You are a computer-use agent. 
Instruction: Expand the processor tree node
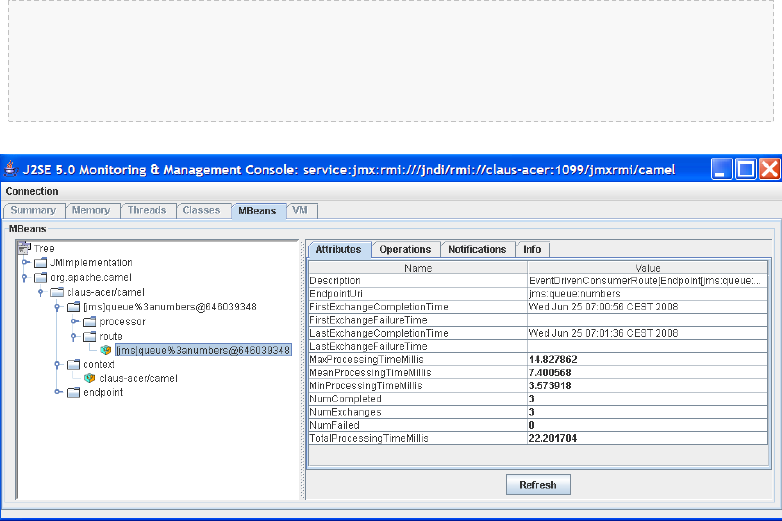click(75, 322)
